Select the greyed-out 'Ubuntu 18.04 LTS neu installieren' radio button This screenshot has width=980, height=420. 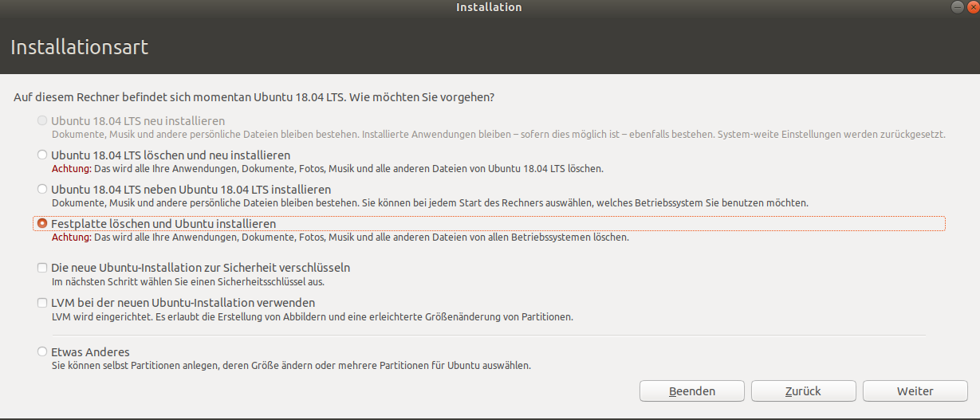[x=42, y=120]
